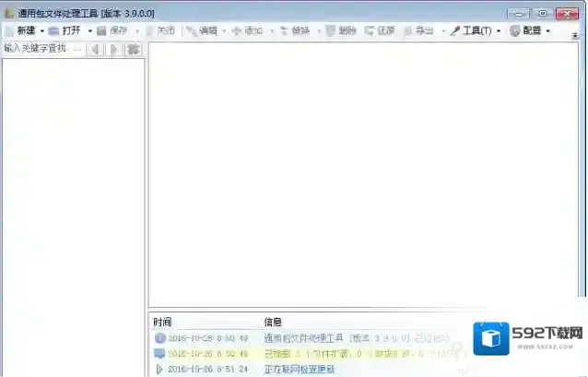Open the 打开 (Open) folder icon
Screen dimensions: 588x377
54,30
